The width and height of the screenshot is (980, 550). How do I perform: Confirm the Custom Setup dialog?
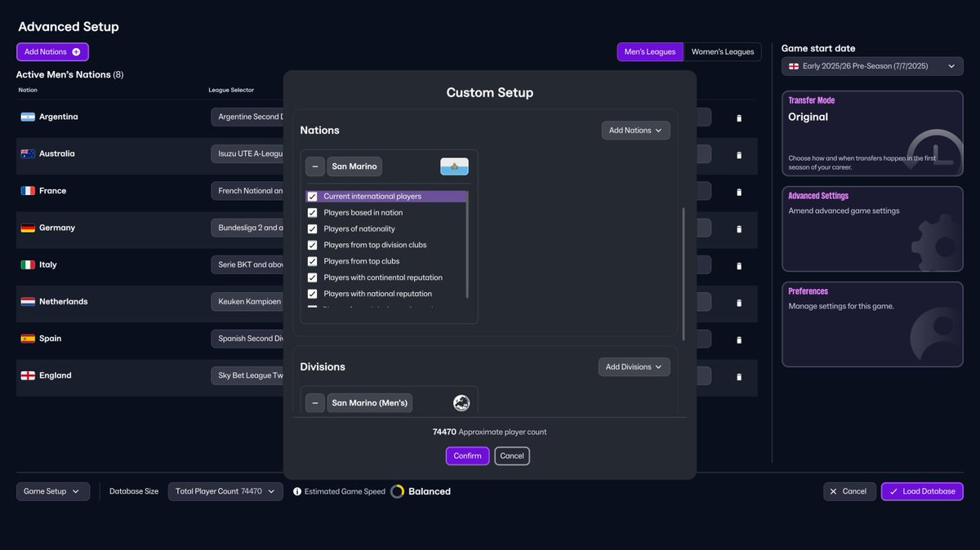point(467,456)
